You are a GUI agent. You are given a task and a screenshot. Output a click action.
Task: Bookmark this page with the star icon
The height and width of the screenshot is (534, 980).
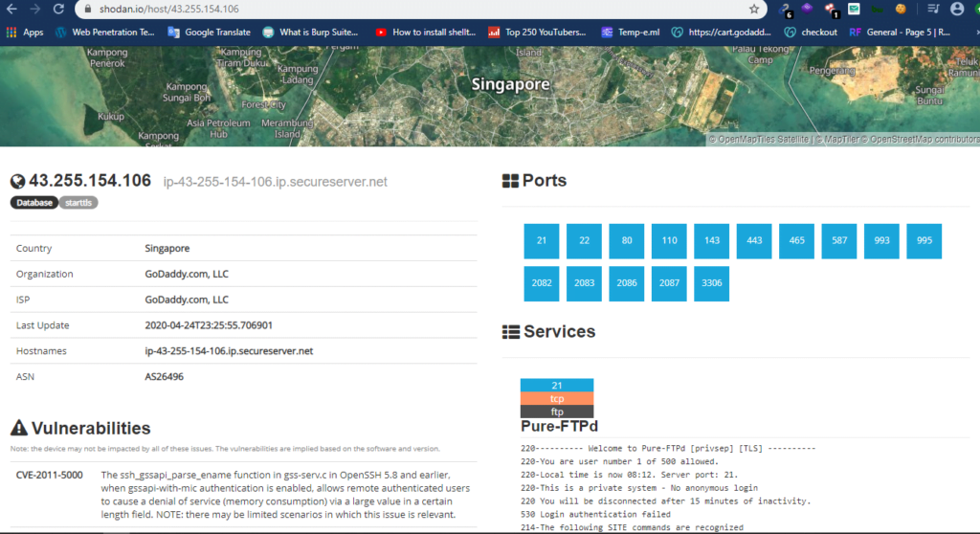[x=754, y=9]
